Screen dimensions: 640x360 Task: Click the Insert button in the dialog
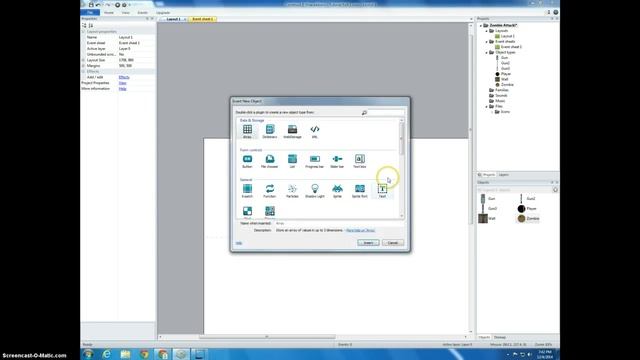click(x=368, y=243)
